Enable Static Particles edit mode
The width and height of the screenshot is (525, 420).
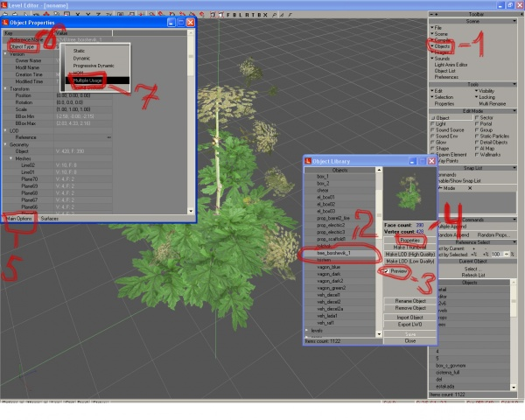tap(492, 136)
